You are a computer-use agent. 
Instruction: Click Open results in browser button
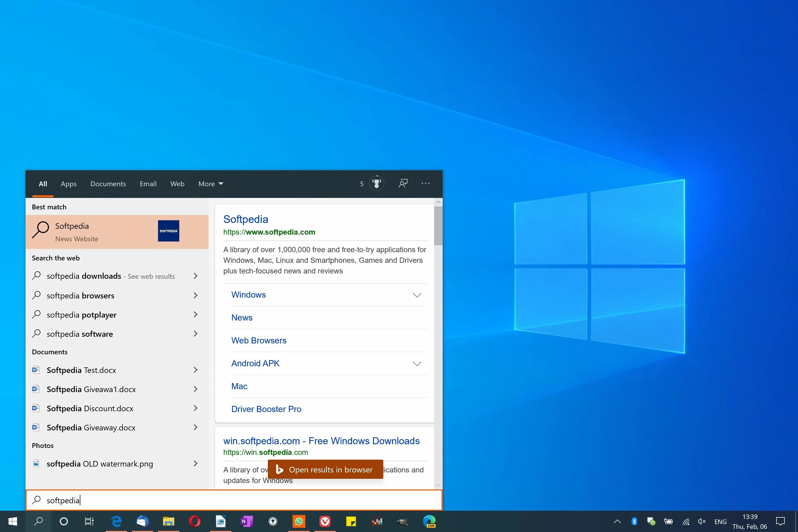point(325,469)
